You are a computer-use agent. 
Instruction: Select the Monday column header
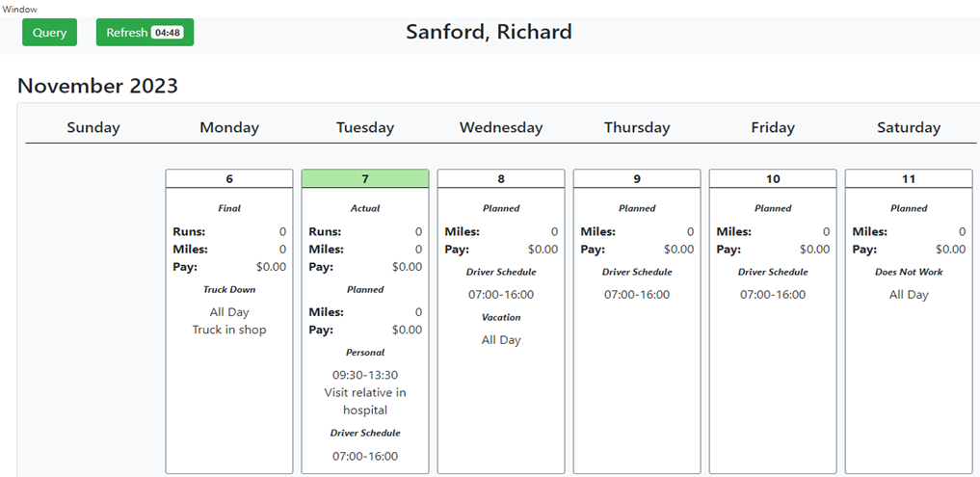229,127
